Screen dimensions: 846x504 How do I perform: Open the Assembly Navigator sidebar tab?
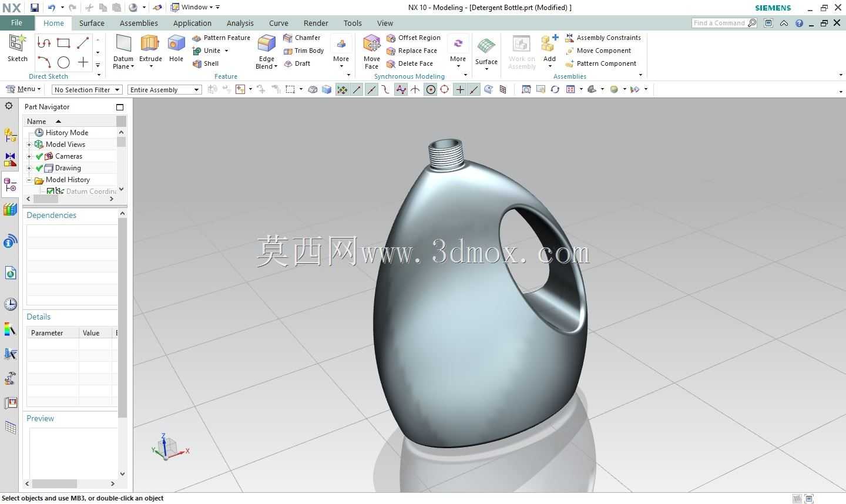pyautogui.click(x=10, y=135)
